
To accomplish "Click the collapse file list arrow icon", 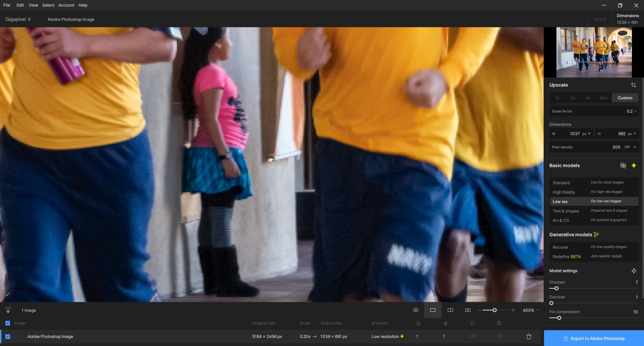I will click(x=8, y=310).
